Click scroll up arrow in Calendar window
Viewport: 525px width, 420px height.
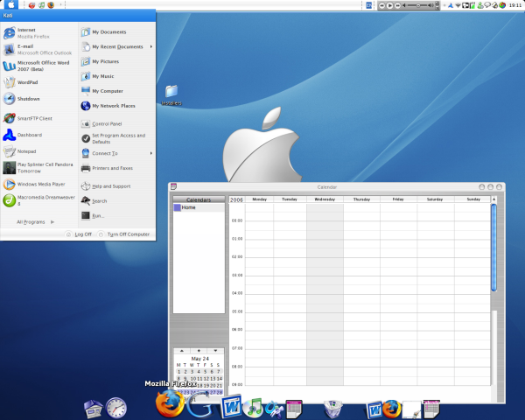click(493, 199)
